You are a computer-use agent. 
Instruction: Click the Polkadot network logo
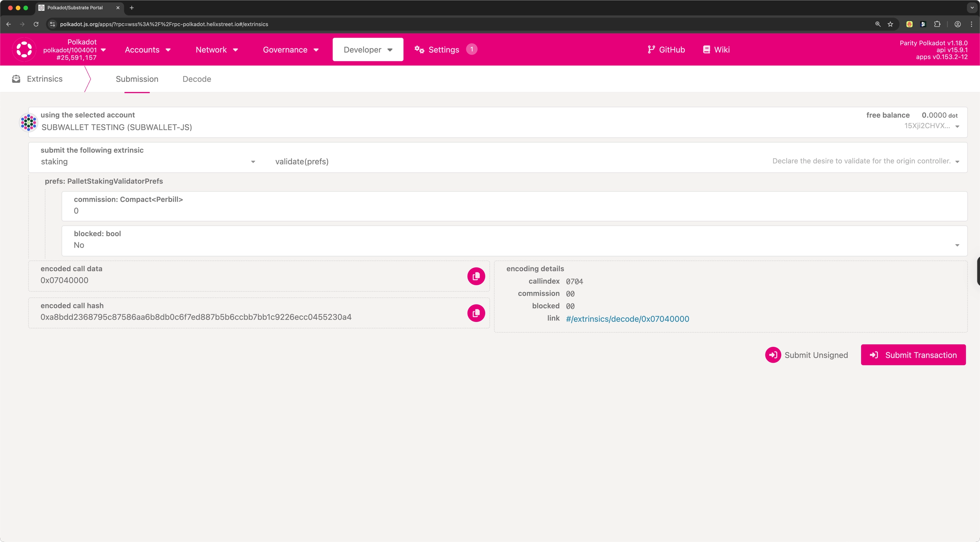click(x=24, y=50)
